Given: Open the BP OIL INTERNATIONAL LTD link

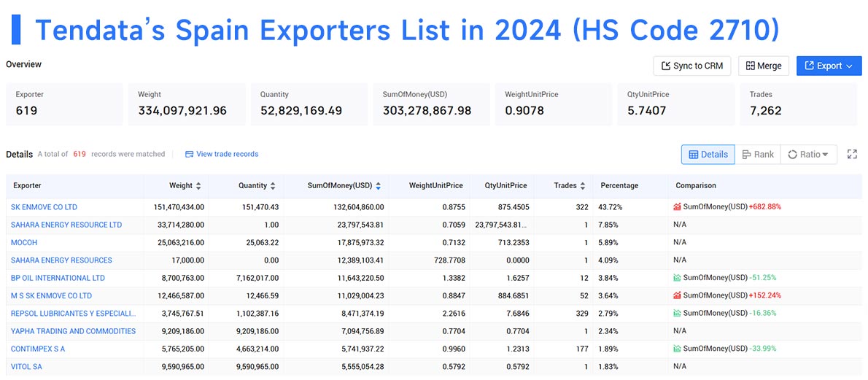Looking at the screenshot, I should click(x=58, y=278).
